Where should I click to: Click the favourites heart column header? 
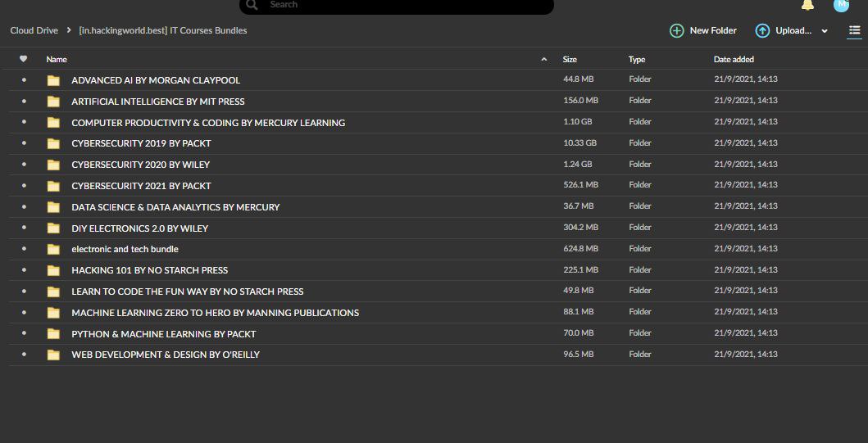pyautogui.click(x=23, y=59)
